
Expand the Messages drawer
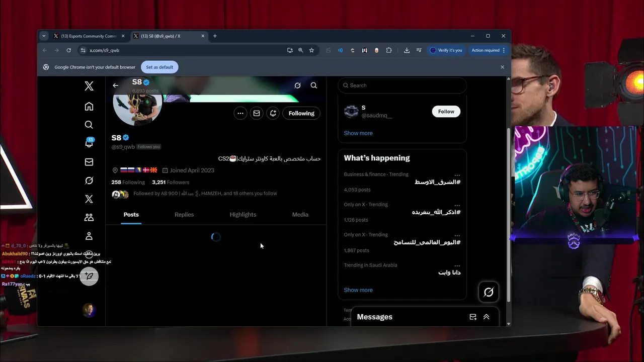487,317
